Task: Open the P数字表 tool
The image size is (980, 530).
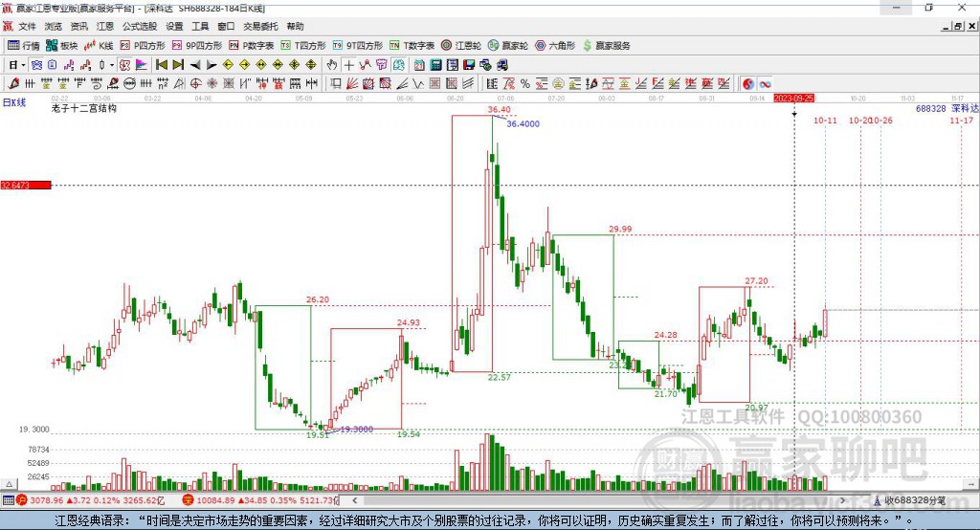Action: pos(252,46)
